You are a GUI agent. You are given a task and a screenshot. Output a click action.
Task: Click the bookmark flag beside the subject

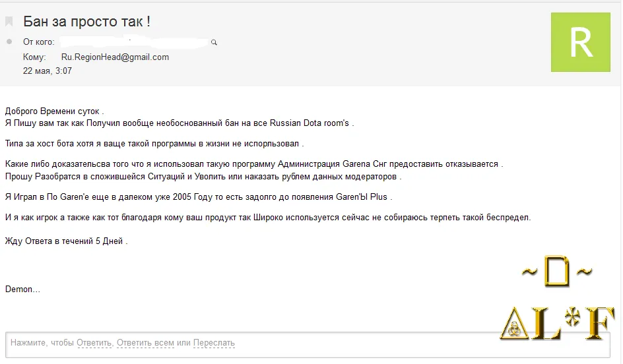(x=9, y=22)
